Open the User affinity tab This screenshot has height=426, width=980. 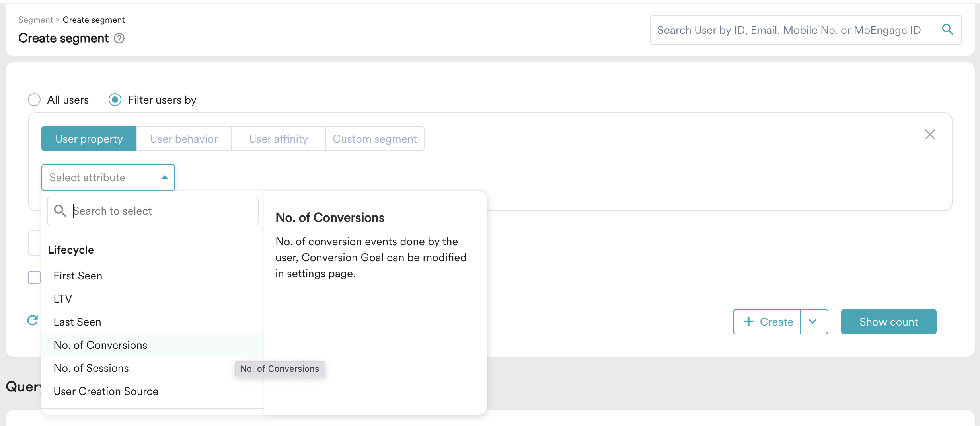(278, 139)
